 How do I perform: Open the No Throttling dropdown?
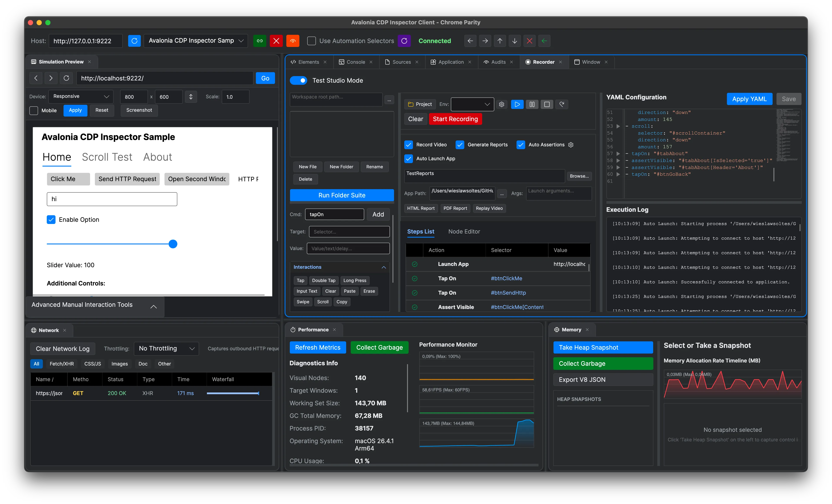pyautogui.click(x=166, y=349)
